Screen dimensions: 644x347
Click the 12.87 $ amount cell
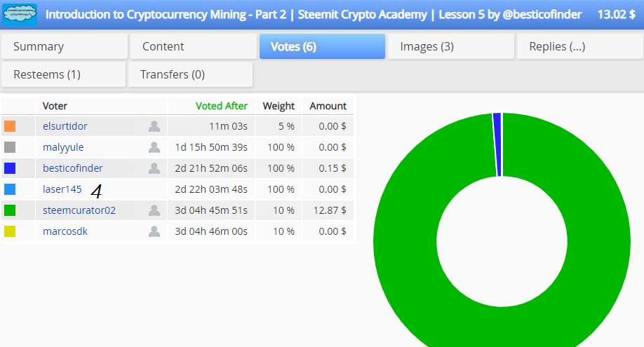coord(328,210)
